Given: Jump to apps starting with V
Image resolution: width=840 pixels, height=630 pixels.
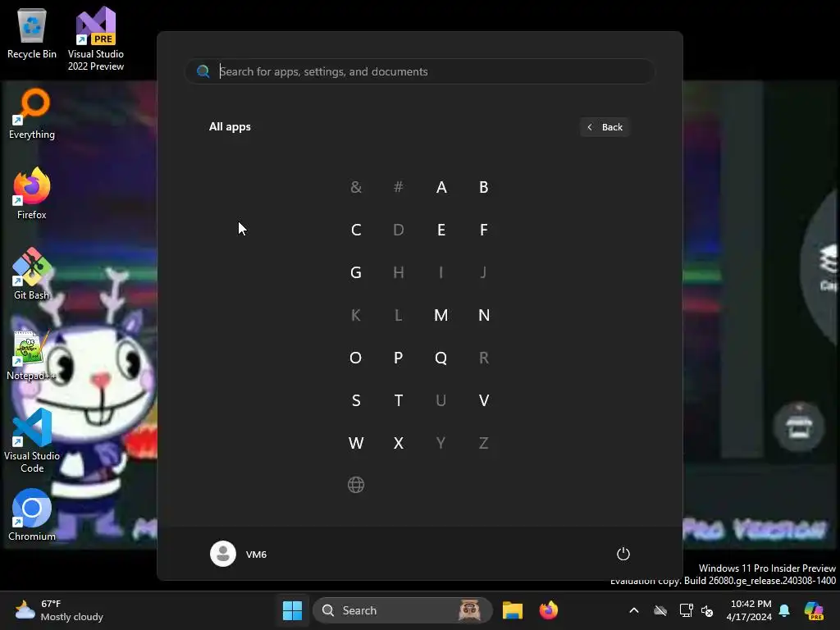Looking at the screenshot, I should (484, 400).
